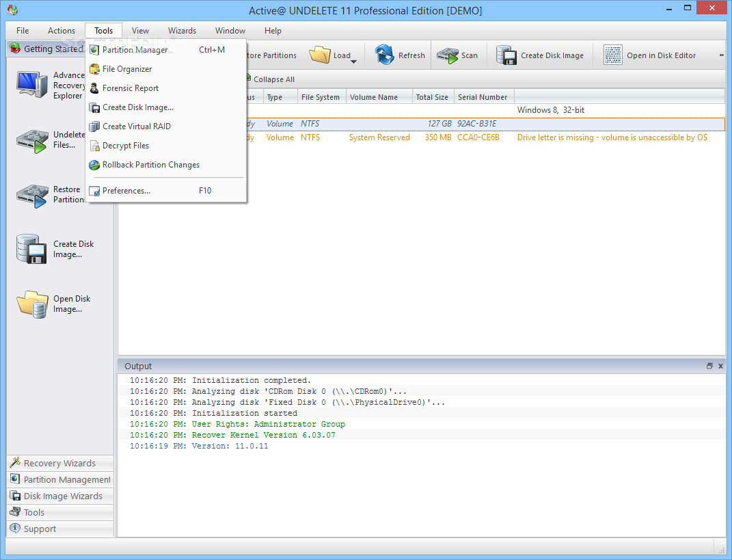Open the View menu
Viewport: 732px width, 560px height.
click(140, 31)
